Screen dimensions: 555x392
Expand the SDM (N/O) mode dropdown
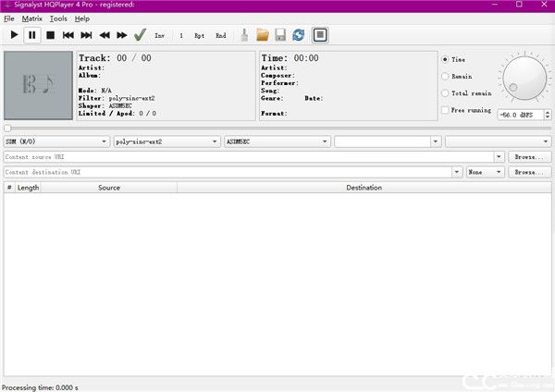coord(55,141)
